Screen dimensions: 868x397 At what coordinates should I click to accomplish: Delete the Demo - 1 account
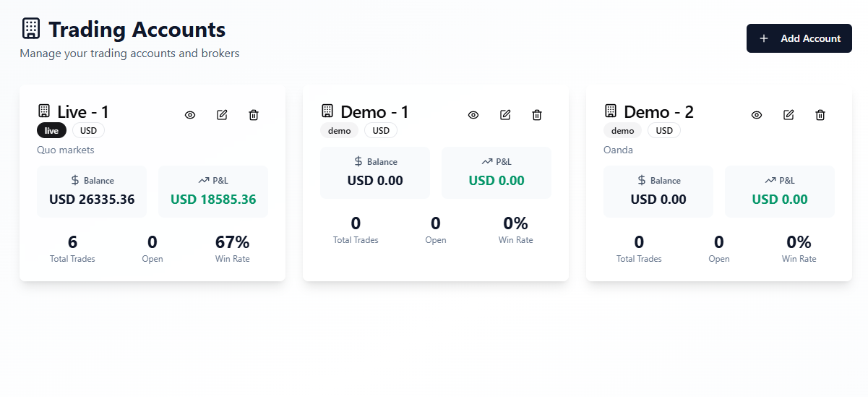(537, 115)
